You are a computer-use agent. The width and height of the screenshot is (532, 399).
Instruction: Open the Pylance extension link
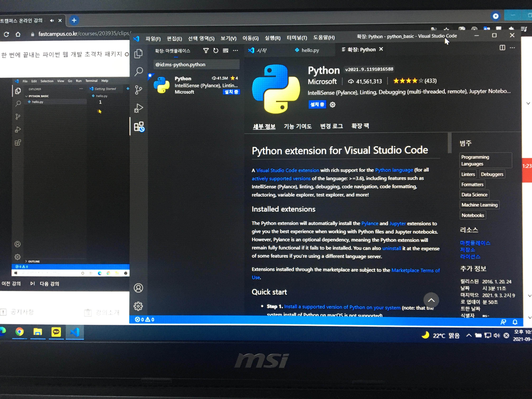click(x=370, y=223)
